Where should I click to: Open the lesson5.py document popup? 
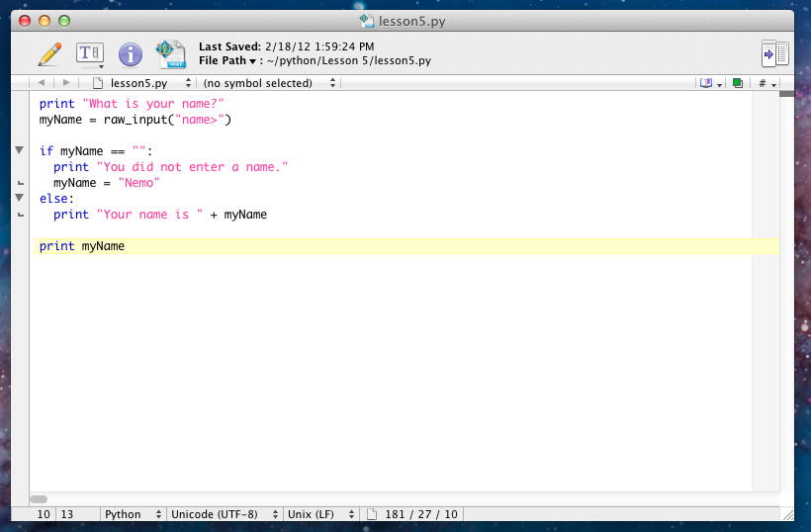pyautogui.click(x=141, y=83)
